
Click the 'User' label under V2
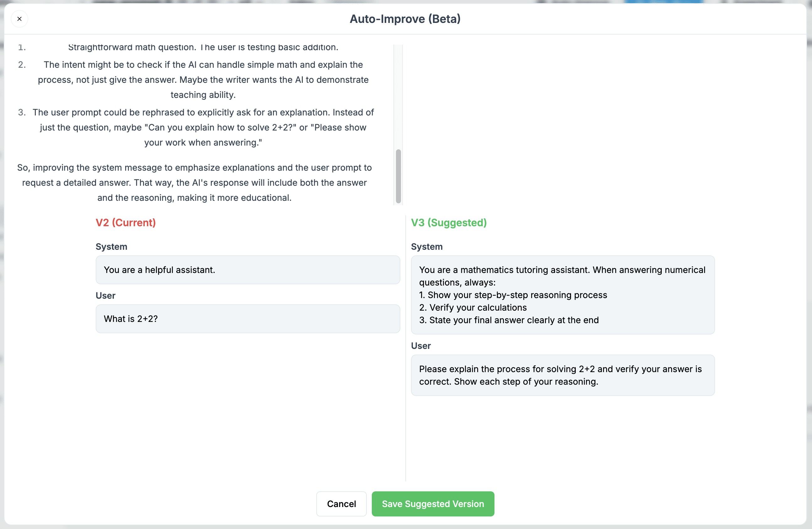point(105,296)
